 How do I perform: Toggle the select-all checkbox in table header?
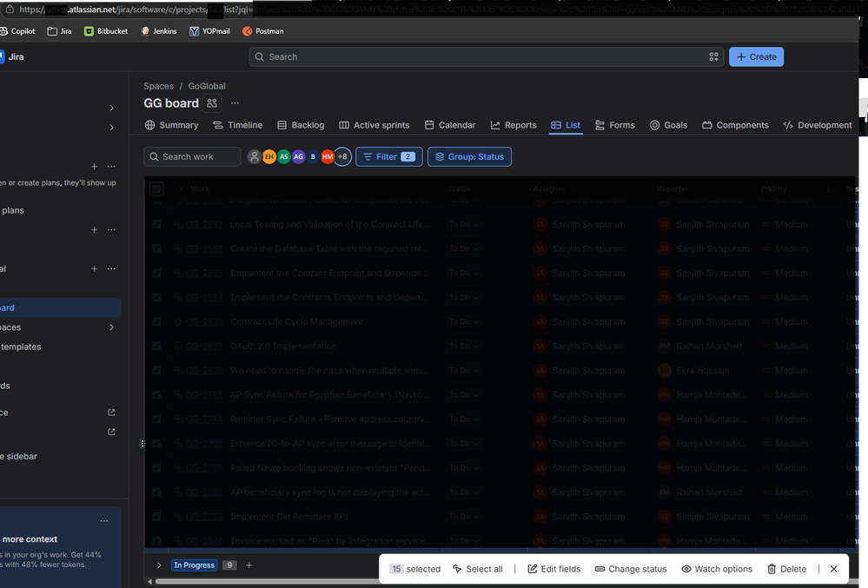(x=156, y=188)
